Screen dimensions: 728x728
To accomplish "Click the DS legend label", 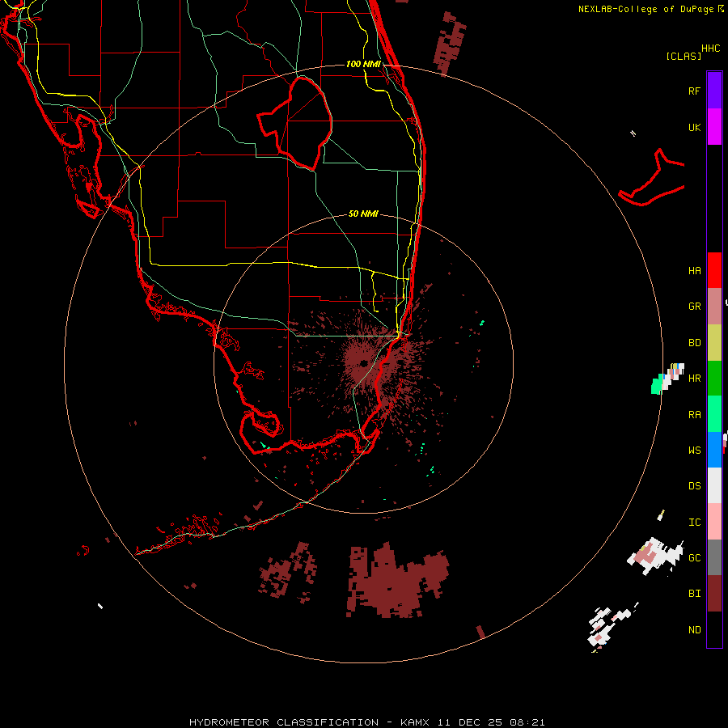I will tap(694, 486).
